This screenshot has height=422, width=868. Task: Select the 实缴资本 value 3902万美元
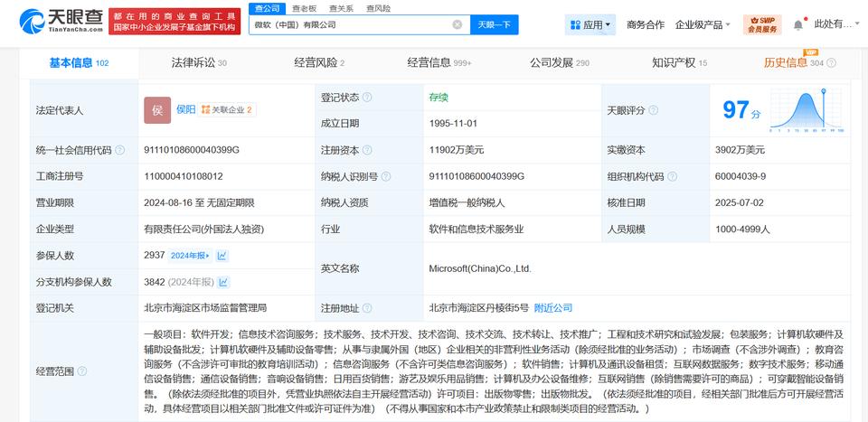[741, 150]
